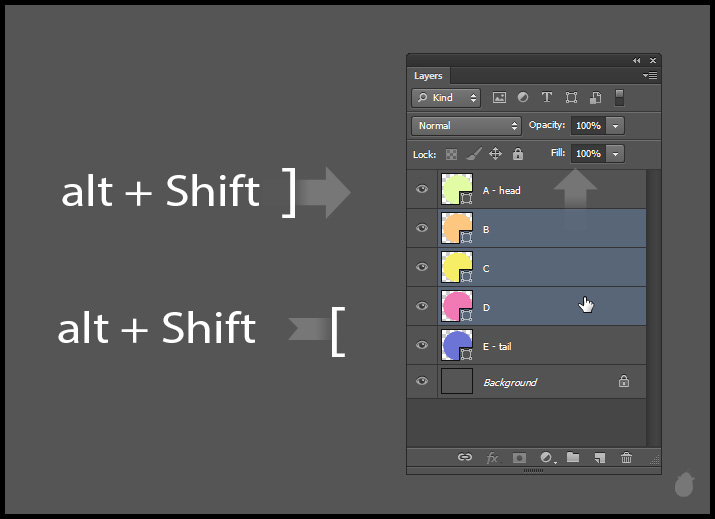Screen dimensions: 715x519
Task: Click the Fill percentage field
Action: [588, 154]
